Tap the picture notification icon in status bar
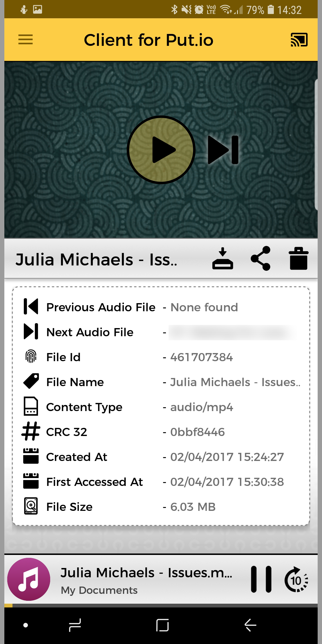322x644 pixels. pyautogui.click(x=37, y=10)
